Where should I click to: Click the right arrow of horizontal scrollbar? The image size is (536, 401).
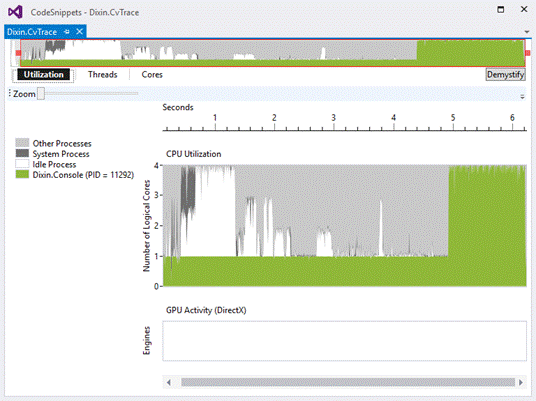coord(521,382)
